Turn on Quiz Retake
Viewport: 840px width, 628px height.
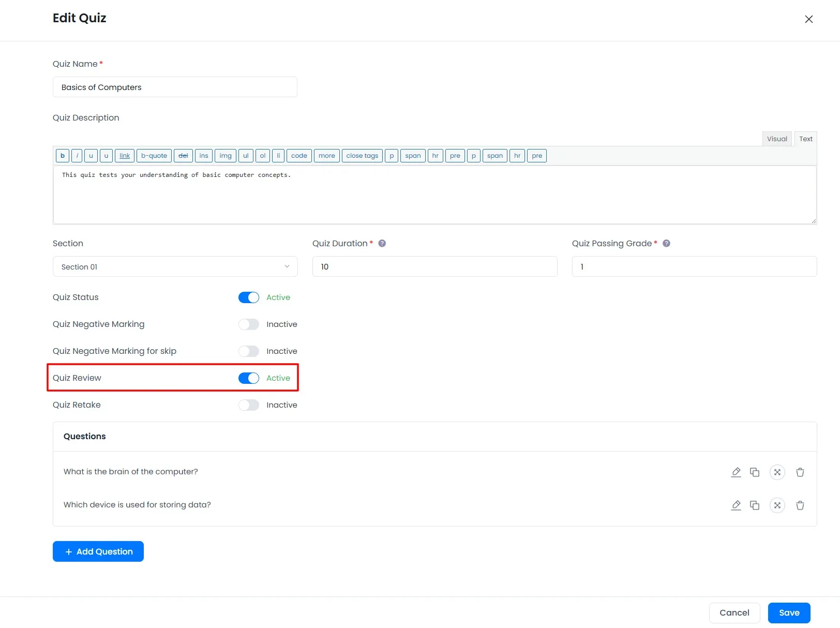click(248, 405)
